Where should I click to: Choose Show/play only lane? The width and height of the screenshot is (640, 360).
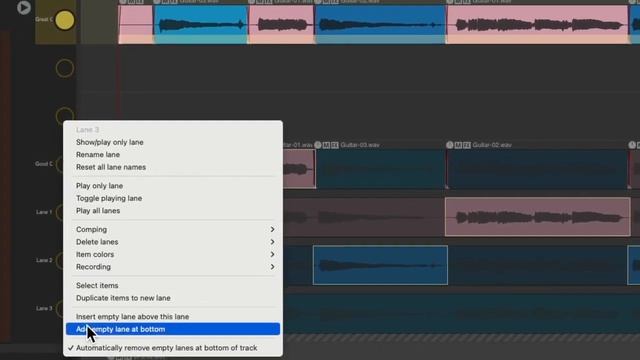click(173, 142)
